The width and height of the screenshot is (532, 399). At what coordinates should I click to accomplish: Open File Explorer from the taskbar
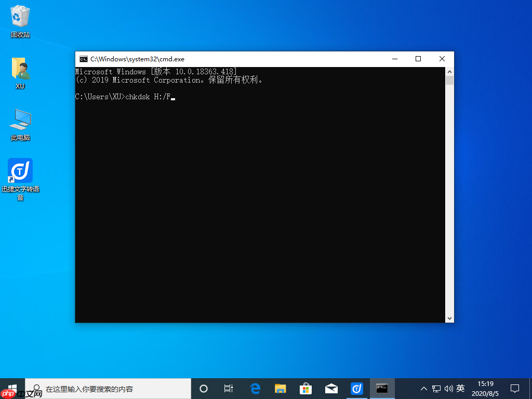[x=280, y=388]
